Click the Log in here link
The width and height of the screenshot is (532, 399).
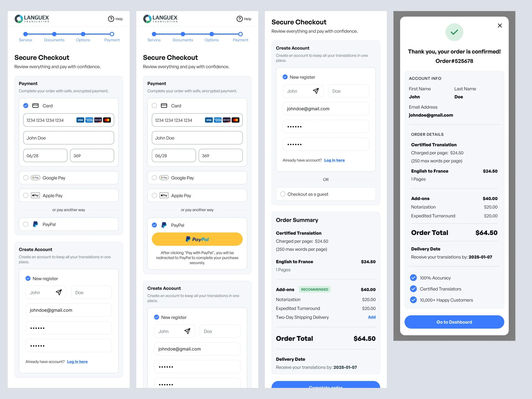pyautogui.click(x=77, y=362)
